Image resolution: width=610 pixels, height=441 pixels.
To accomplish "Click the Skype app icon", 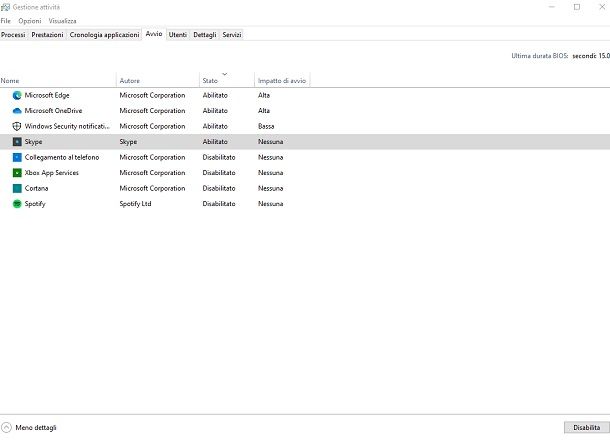I will coord(17,142).
